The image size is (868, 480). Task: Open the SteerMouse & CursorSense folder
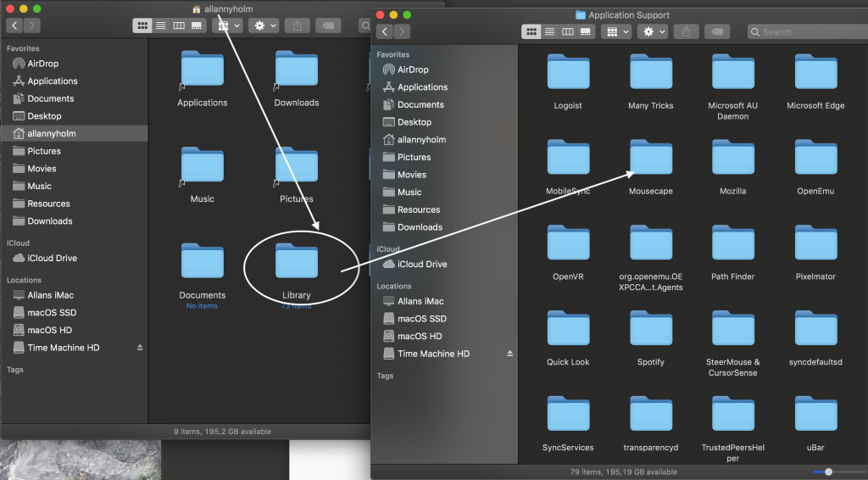(733, 328)
